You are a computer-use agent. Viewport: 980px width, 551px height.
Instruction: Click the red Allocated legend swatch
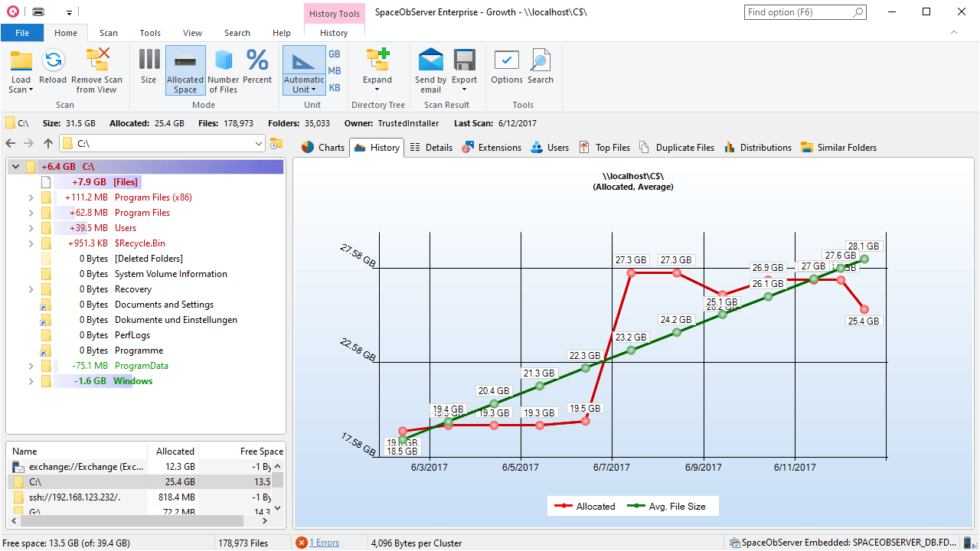tap(565, 506)
